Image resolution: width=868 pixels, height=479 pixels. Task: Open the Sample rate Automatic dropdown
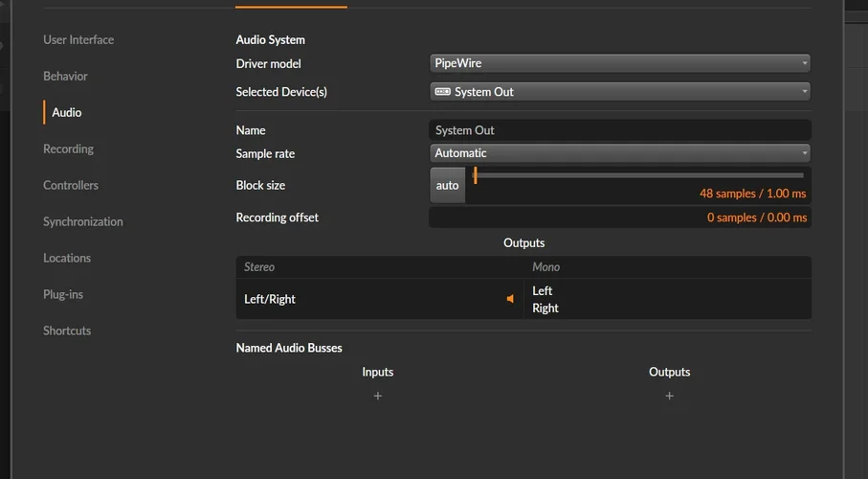click(620, 153)
